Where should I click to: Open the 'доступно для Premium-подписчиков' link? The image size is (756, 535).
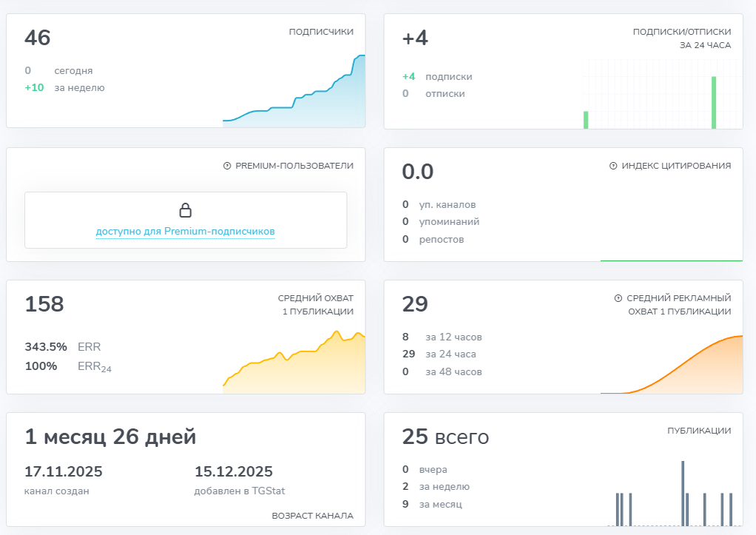(x=185, y=231)
